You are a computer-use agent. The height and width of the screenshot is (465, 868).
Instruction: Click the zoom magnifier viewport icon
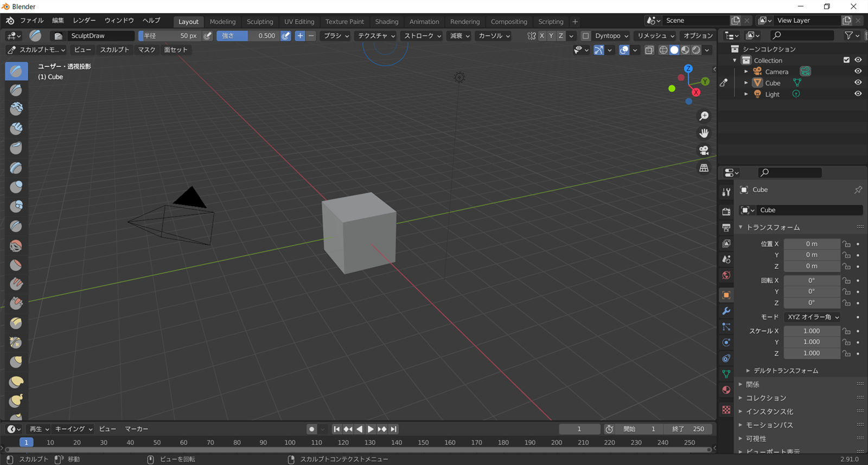point(704,116)
